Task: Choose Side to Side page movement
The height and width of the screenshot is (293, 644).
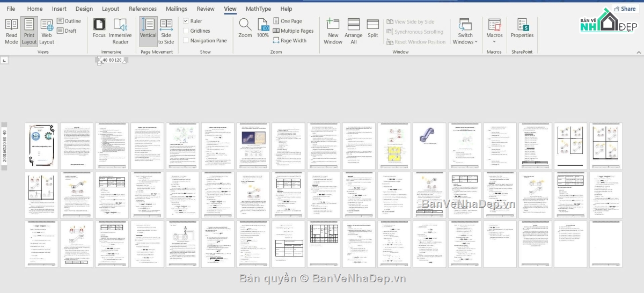Action: pyautogui.click(x=166, y=31)
